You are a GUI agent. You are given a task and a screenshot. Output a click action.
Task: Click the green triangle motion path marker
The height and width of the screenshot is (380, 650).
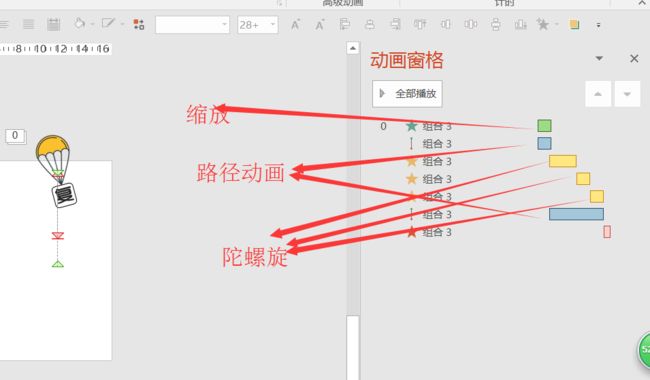[58, 264]
